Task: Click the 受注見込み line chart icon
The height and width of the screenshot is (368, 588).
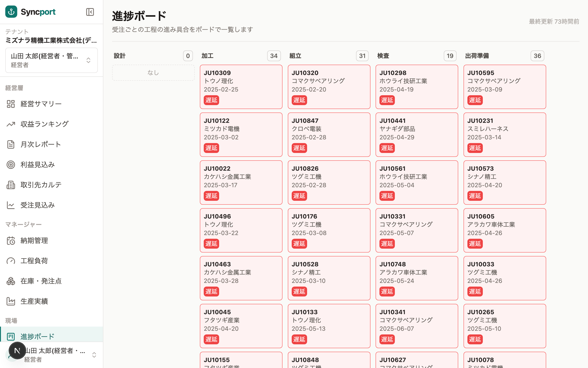Action: coord(11,205)
